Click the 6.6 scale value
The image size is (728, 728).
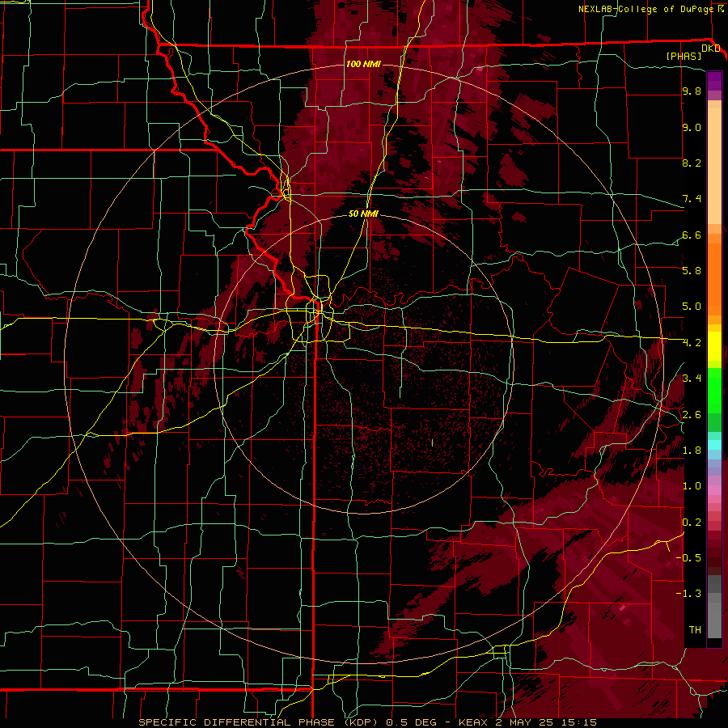point(692,235)
